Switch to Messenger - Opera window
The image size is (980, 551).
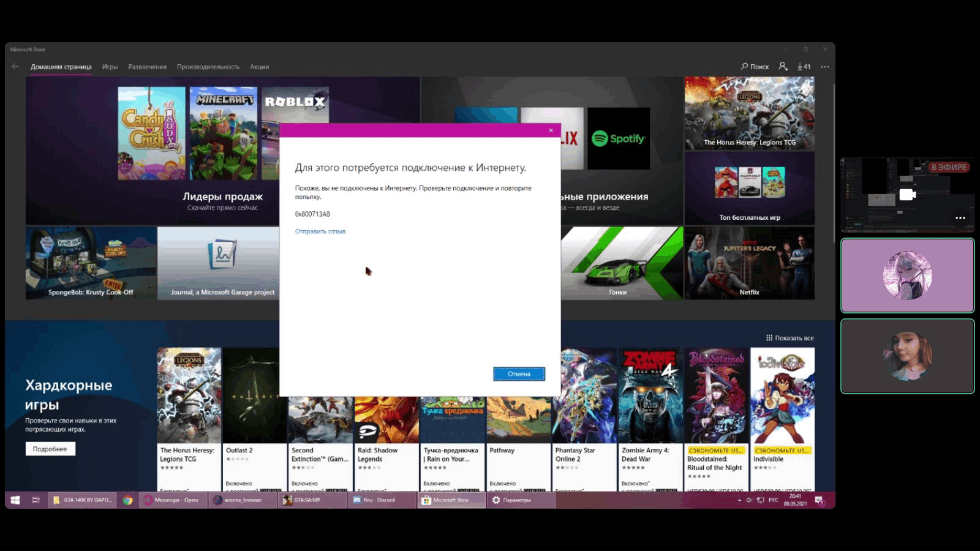(x=173, y=500)
